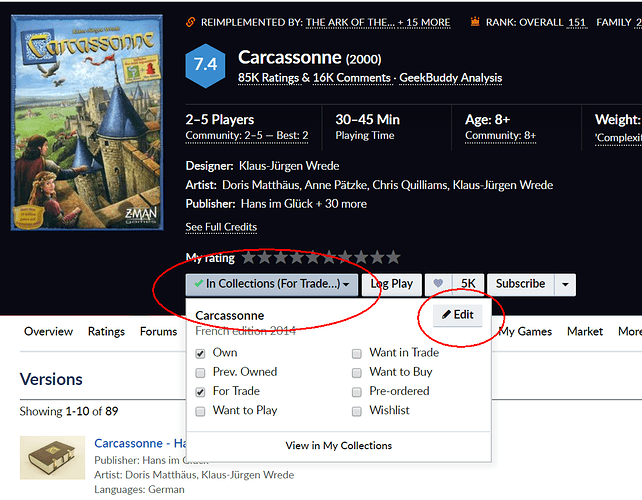642x500 pixels.
Task: Click the Edit collection button
Action: (458, 315)
